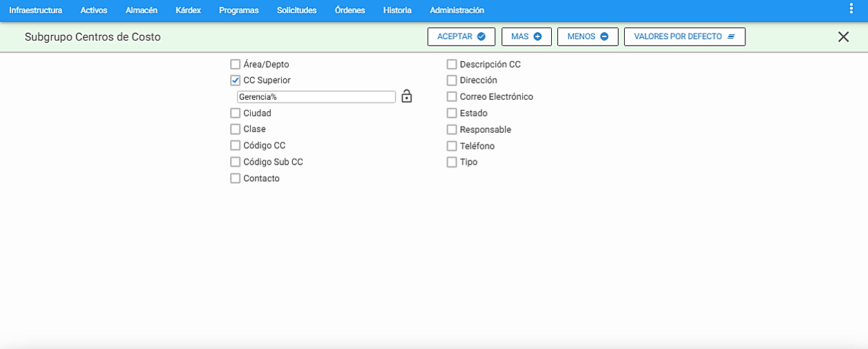Open the Kárdex menu
Image resolution: width=868 pixels, height=349 pixels.
pyautogui.click(x=188, y=10)
